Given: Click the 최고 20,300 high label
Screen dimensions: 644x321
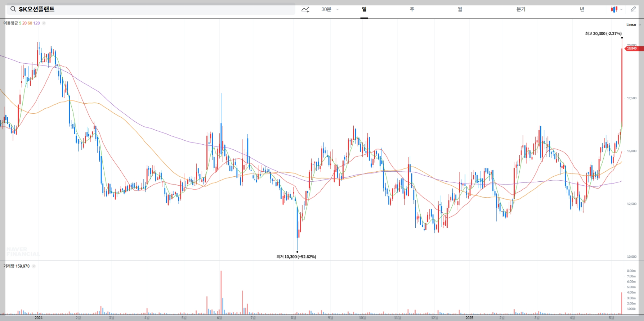Looking at the screenshot, I should (x=603, y=33).
